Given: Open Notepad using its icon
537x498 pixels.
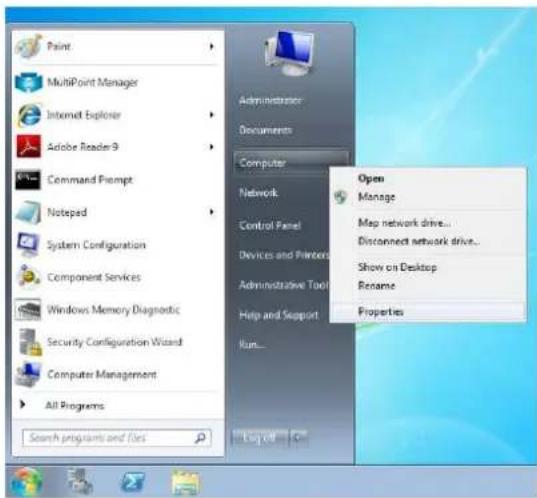Looking at the screenshot, I should click(29, 212).
